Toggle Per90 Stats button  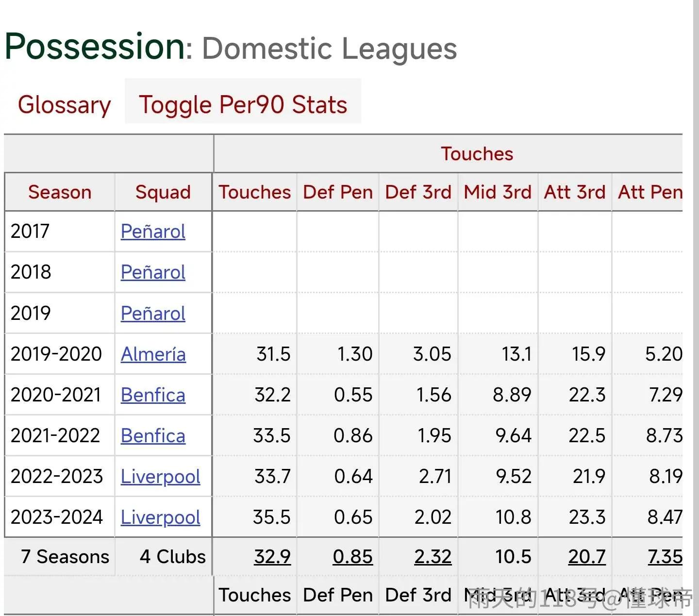pos(243,104)
